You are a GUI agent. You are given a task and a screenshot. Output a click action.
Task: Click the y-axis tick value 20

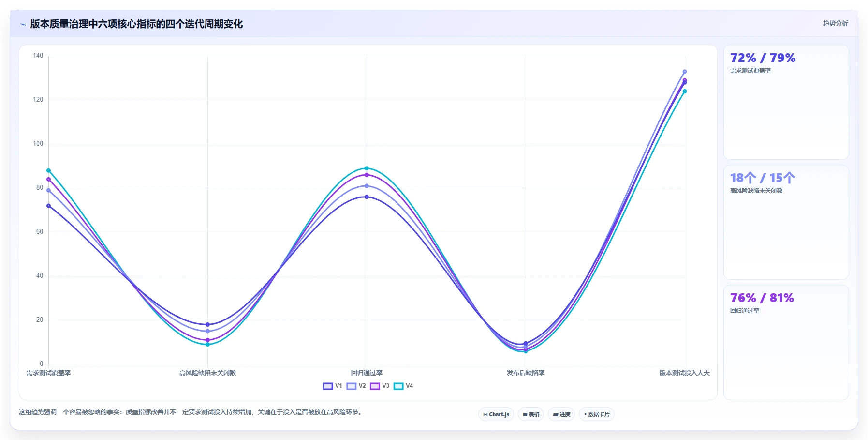point(40,320)
